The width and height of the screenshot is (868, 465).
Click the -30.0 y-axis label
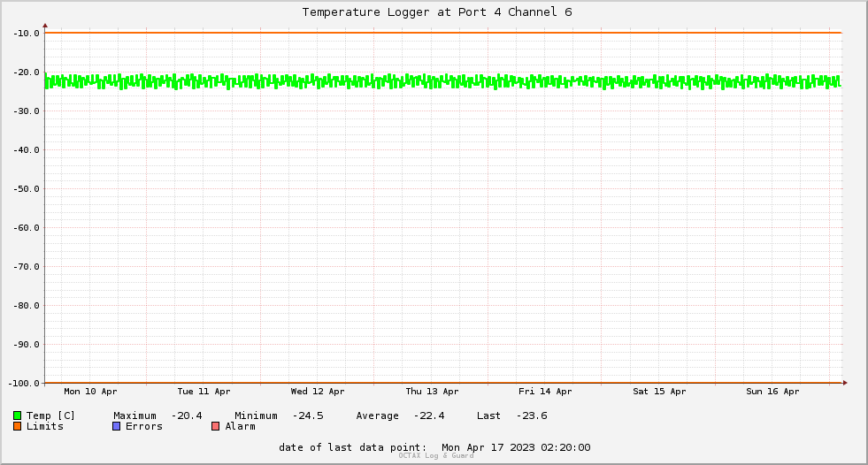tap(27, 111)
